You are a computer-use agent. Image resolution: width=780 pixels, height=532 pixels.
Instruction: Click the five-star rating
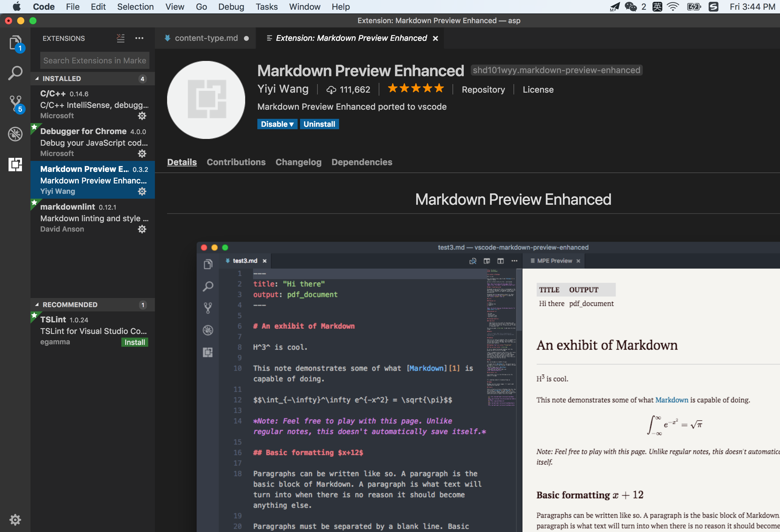(x=416, y=89)
